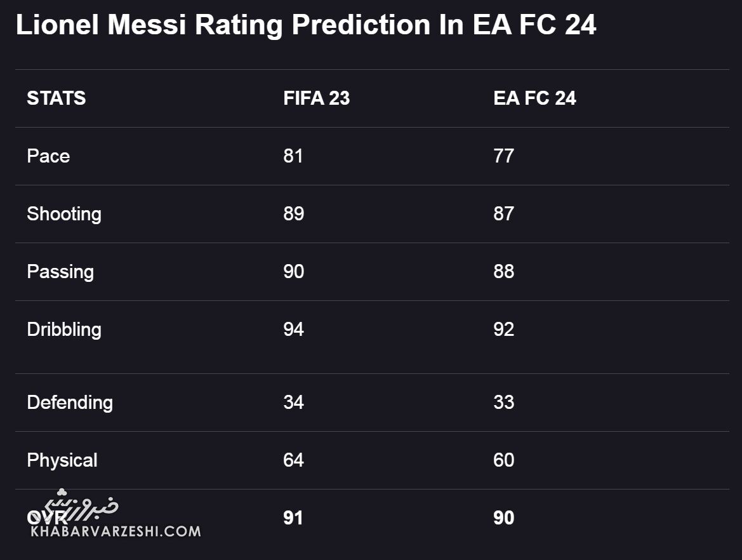Click the FIFA 23 Pace value 81
This screenshot has width=742, height=560.
293,156
